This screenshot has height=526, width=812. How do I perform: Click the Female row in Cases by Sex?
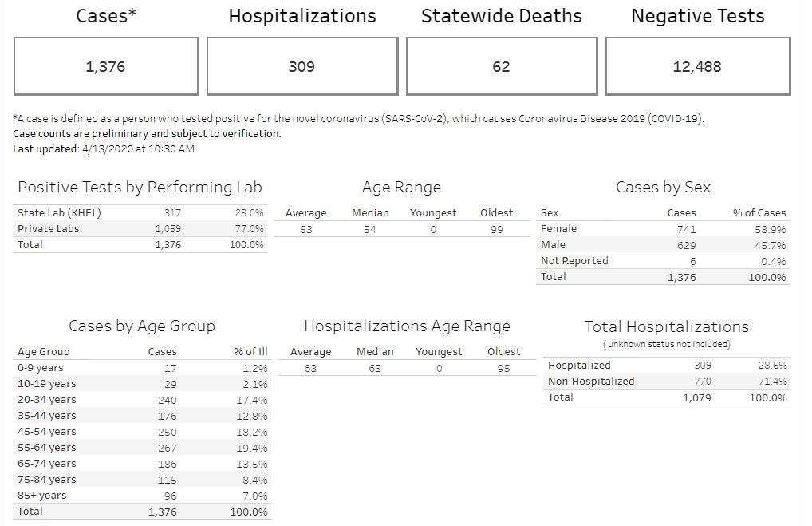(558, 229)
